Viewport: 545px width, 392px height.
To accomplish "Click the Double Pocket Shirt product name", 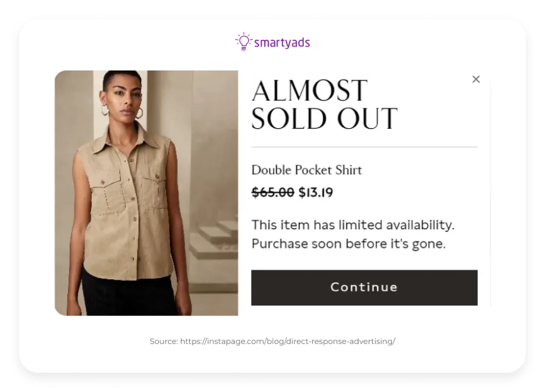I will pyautogui.click(x=306, y=170).
